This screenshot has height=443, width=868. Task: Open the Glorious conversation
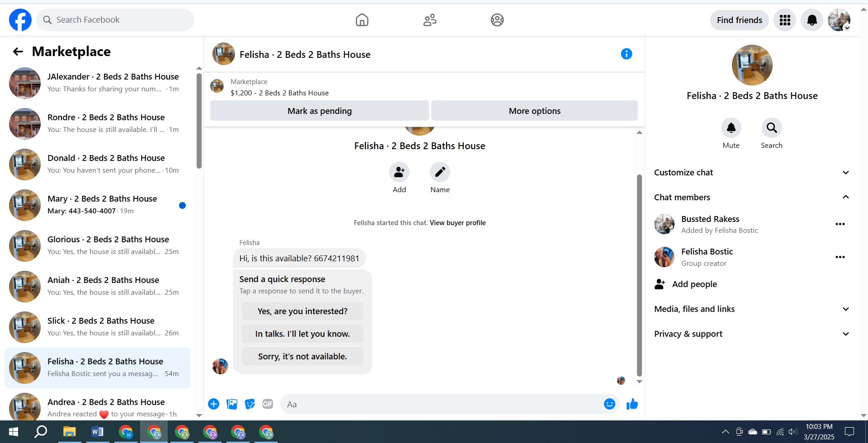97,246
